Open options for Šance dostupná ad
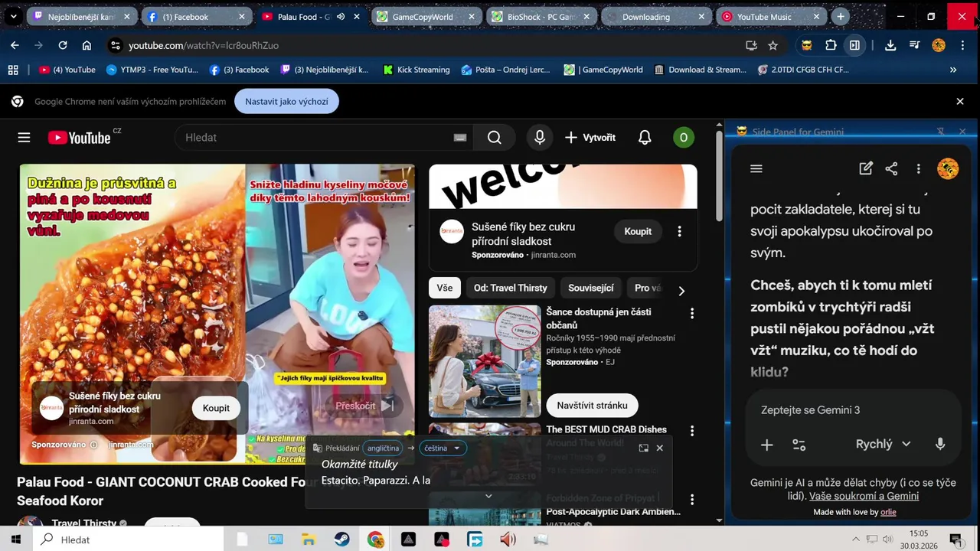This screenshot has height=551, width=980. point(691,314)
